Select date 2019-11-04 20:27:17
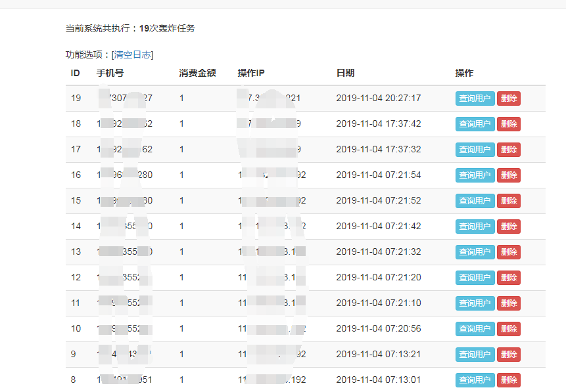 [378, 98]
